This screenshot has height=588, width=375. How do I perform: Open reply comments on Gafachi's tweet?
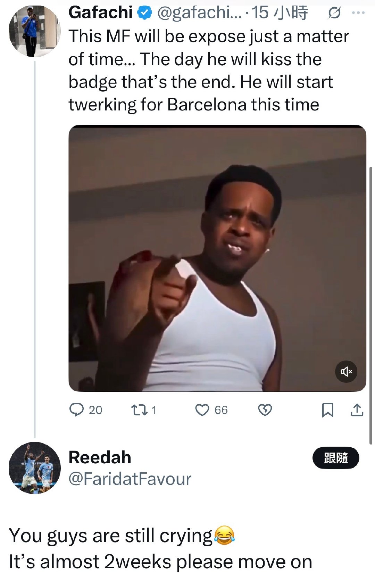(85, 410)
